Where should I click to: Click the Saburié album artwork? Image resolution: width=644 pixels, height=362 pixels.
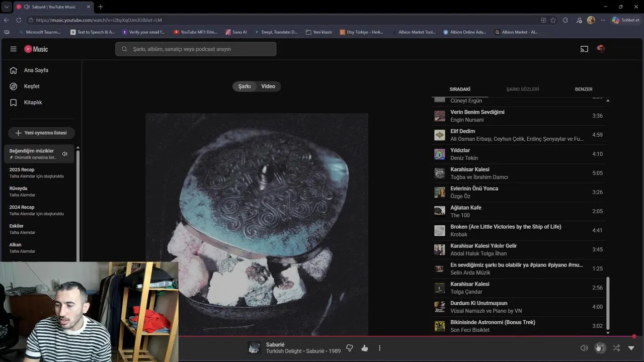257,224
